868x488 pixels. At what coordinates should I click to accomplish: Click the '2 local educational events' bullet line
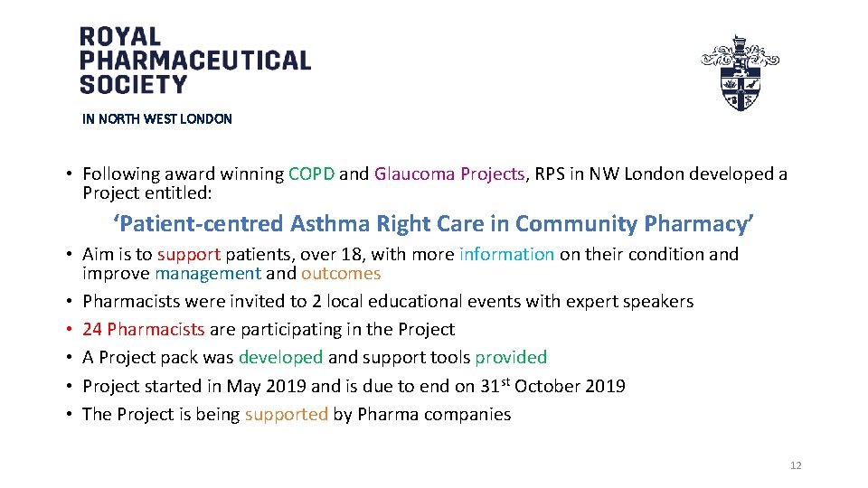pyautogui.click(x=389, y=301)
